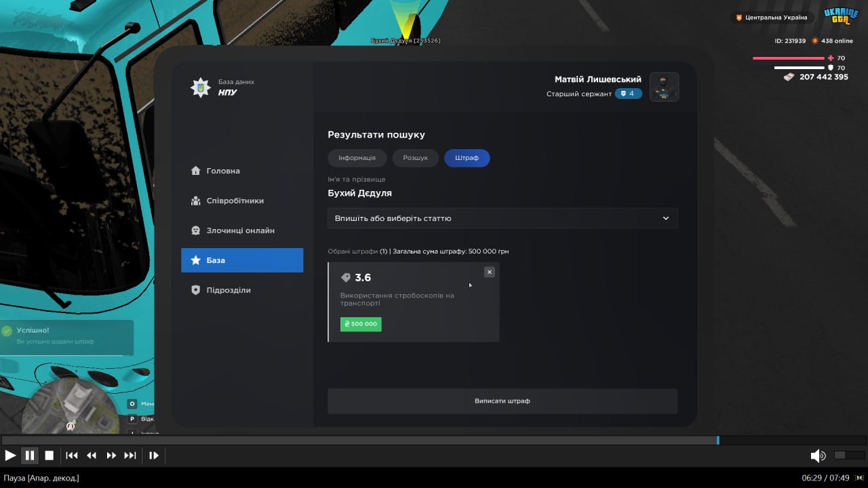The height and width of the screenshot is (488, 868).
Task: Click the Центральна Україна server label
Action: 772,18
